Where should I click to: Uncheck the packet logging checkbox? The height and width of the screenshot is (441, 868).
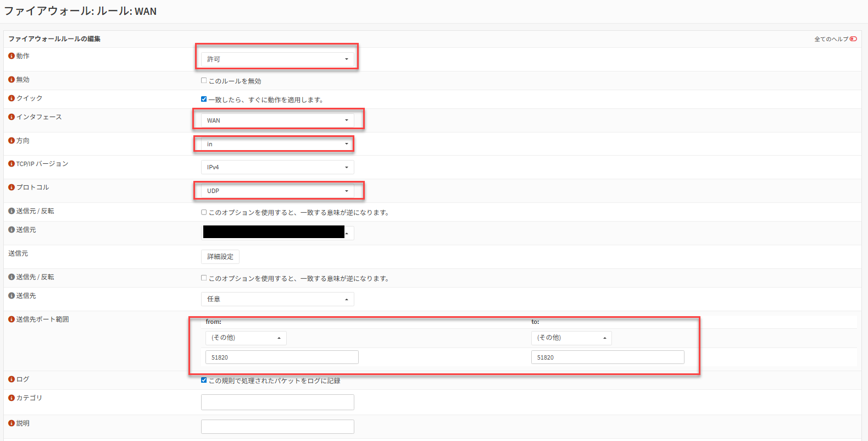click(204, 381)
